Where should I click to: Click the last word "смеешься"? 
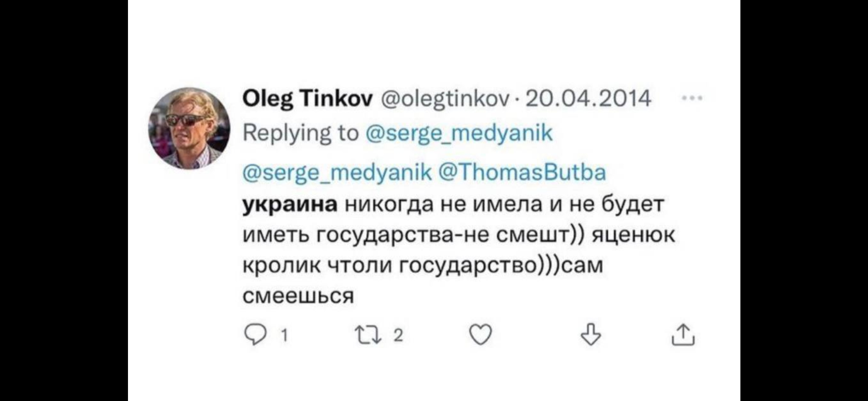298,296
